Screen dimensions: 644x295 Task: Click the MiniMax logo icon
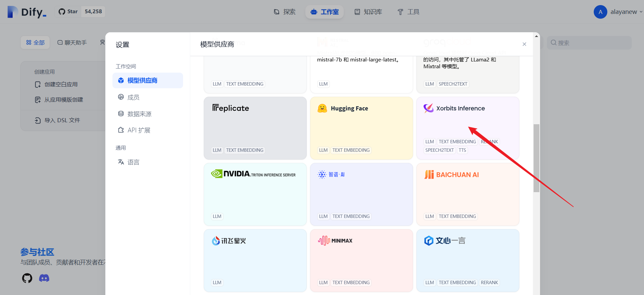[324, 241]
